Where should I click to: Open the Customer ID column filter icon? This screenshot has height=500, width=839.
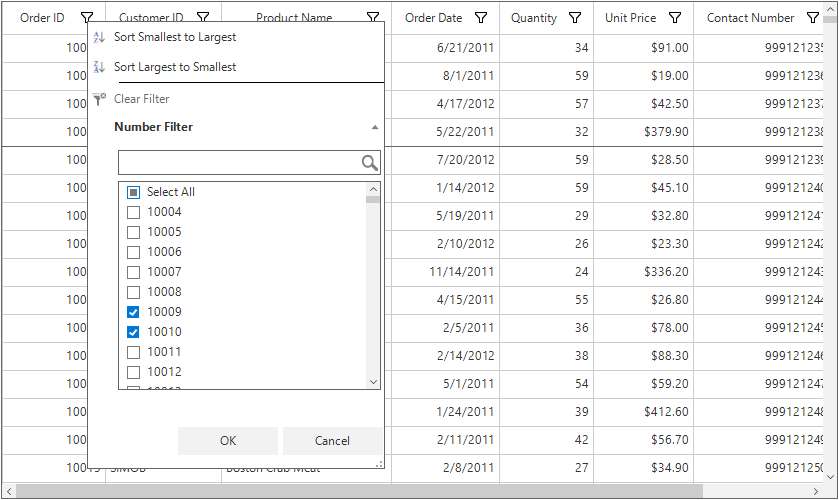click(x=203, y=18)
